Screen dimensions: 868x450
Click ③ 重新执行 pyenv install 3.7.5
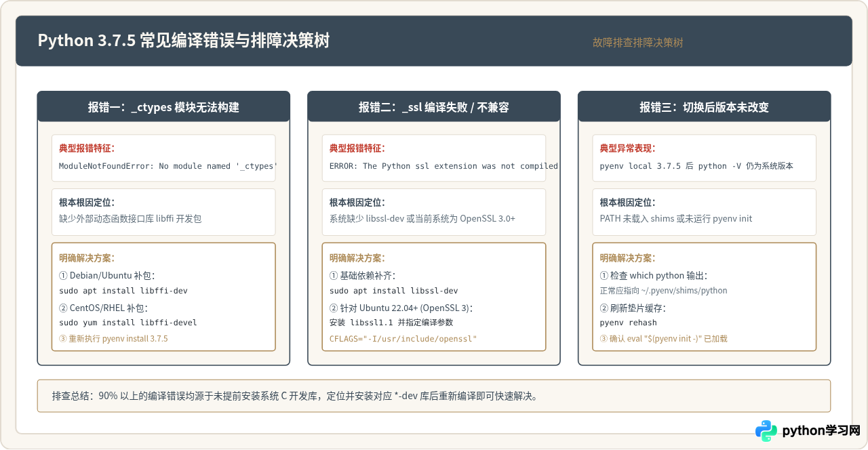(x=113, y=338)
